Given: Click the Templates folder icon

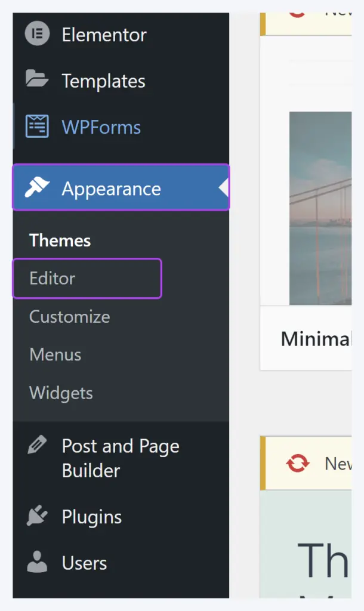Looking at the screenshot, I should pos(37,78).
